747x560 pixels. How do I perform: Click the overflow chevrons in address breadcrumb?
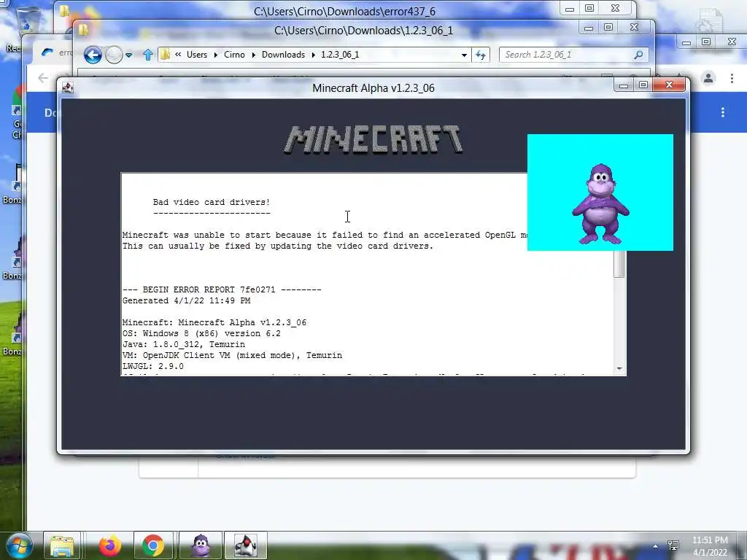pos(178,55)
